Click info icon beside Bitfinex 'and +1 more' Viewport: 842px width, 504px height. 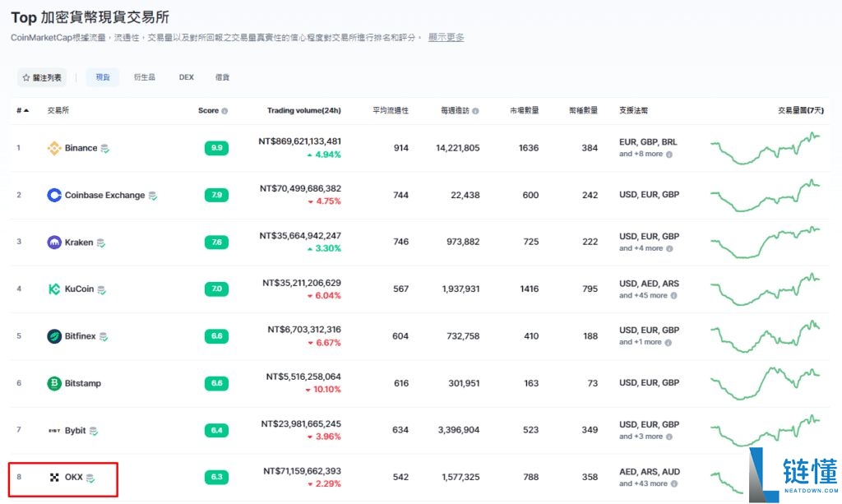(x=668, y=343)
